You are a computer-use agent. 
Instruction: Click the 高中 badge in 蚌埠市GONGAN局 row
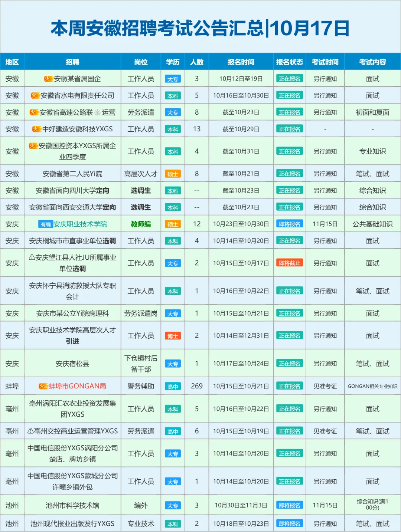click(x=173, y=387)
